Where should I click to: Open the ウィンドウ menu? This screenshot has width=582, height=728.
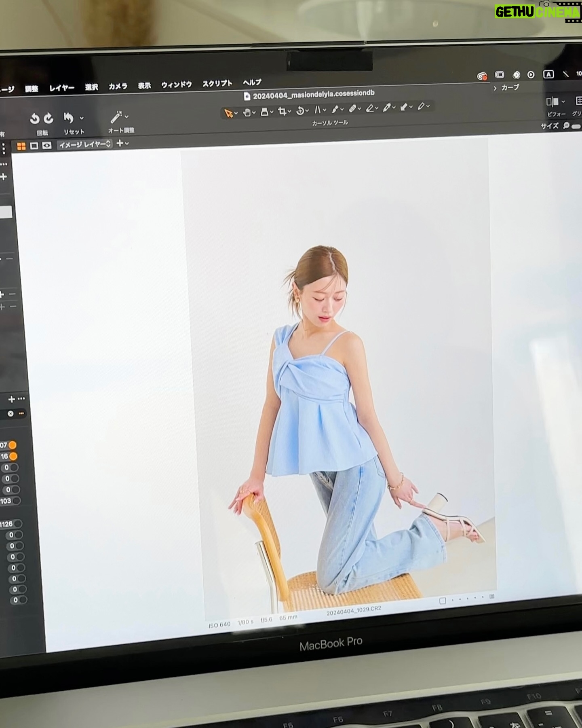click(x=176, y=85)
